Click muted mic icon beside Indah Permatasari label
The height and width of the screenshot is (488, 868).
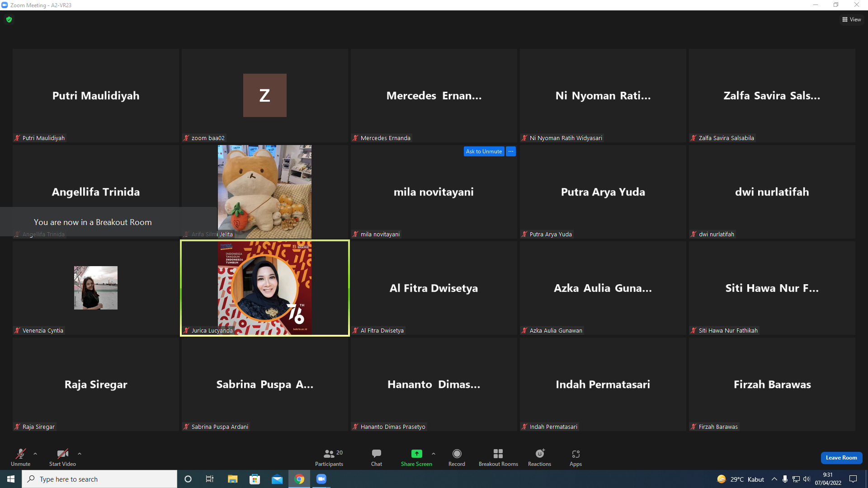pos(524,427)
